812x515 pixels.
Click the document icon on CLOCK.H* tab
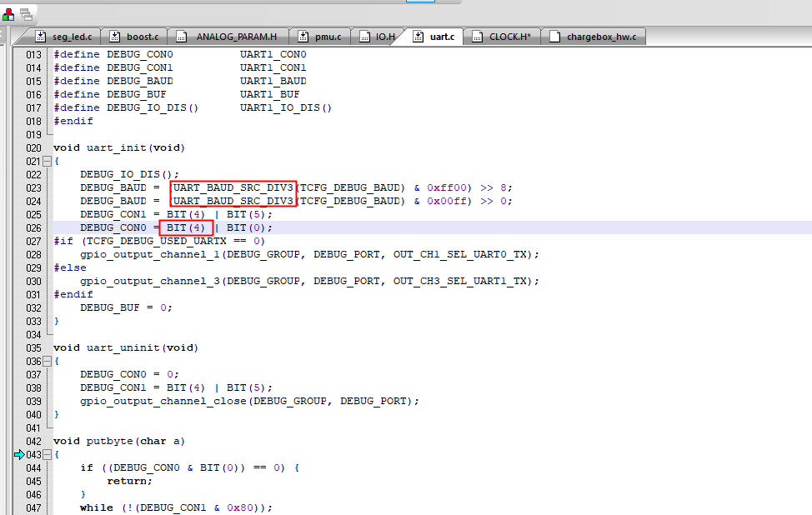tap(478, 37)
